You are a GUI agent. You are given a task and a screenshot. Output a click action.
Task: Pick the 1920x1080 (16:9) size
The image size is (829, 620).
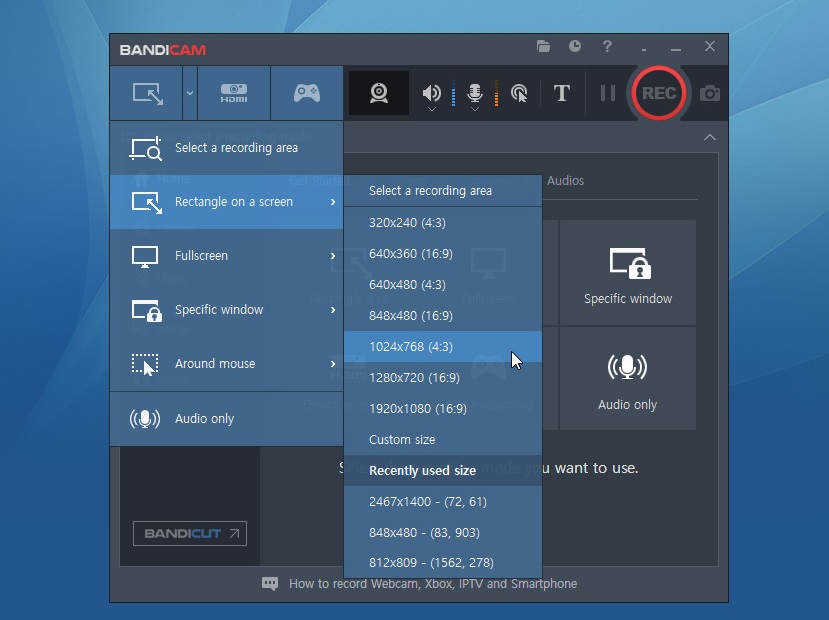443,409
